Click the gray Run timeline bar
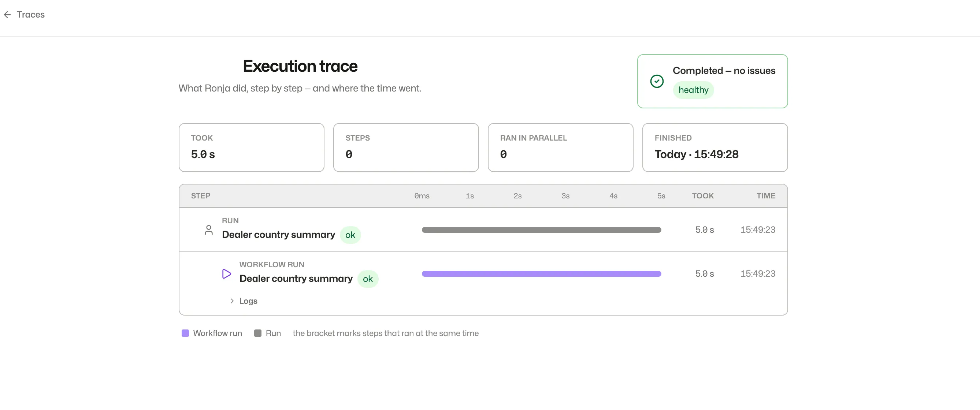Screen dimensions: 980x410 [541, 230]
